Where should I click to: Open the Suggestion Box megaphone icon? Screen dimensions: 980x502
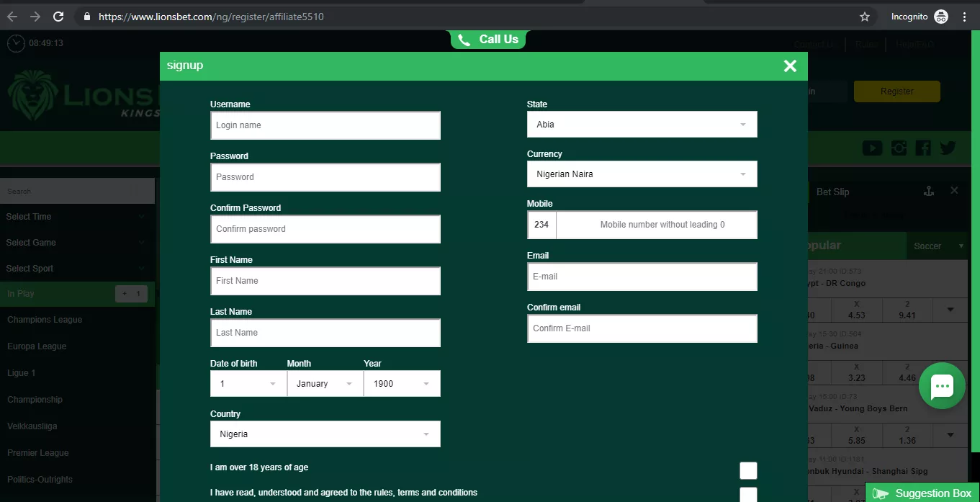[880, 493]
